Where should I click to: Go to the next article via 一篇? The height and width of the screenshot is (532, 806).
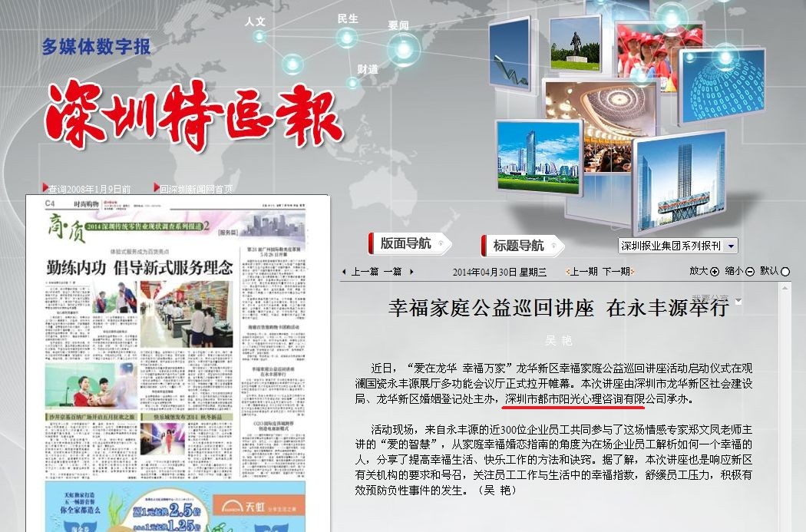click(x=393, y=272)
